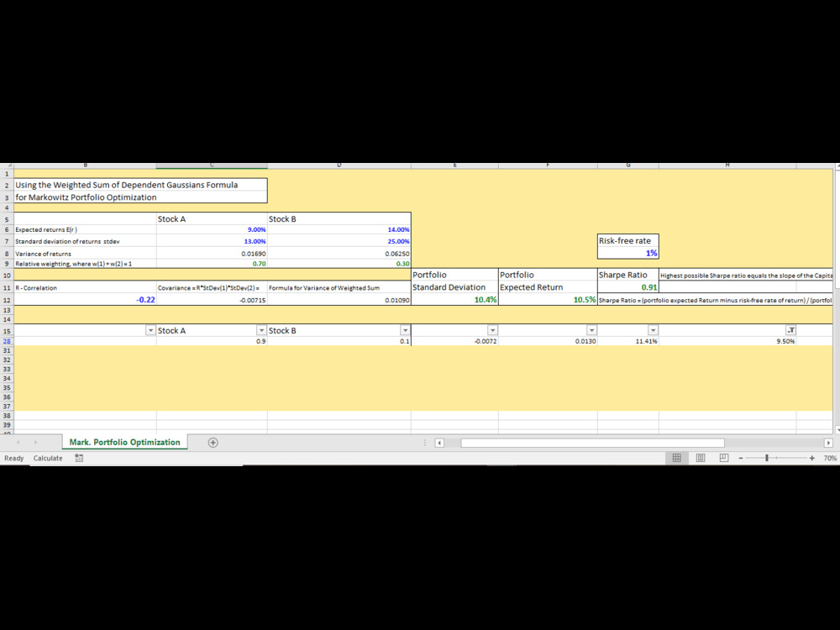Click previous sheet navigation arrow
Viewport: 840px width, 630px height.
coord(18,443)
